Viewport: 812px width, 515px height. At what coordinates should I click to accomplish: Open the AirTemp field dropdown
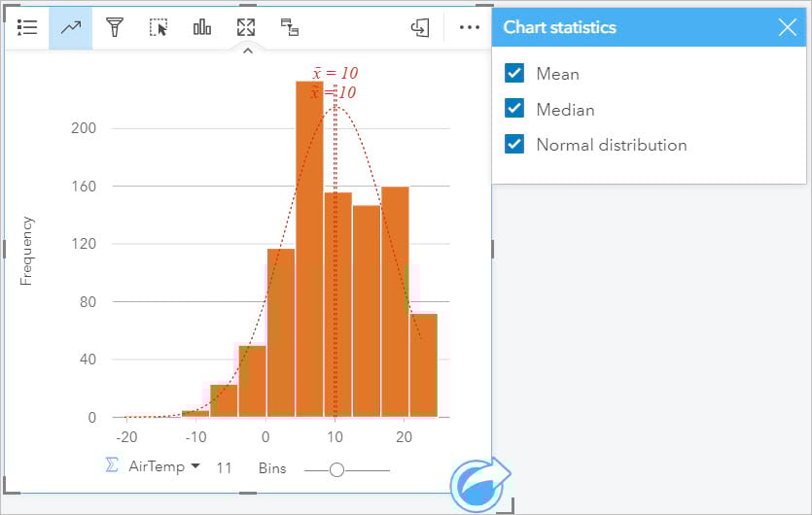pos(163,466)
